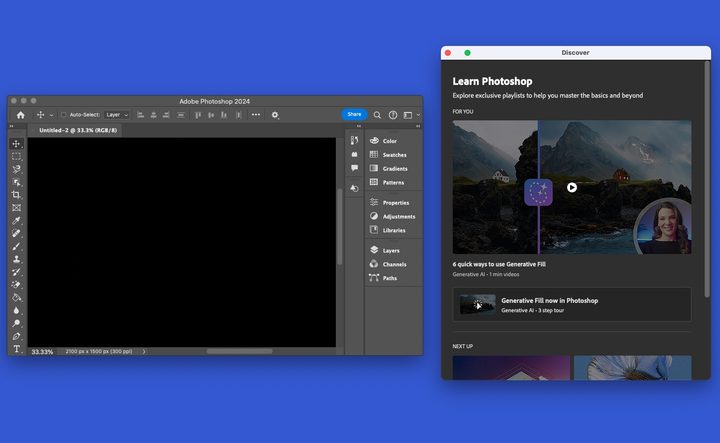Open the workspace switcher dropdown arrow
This screenshot has width=720, height=443.
coord(418,115)
